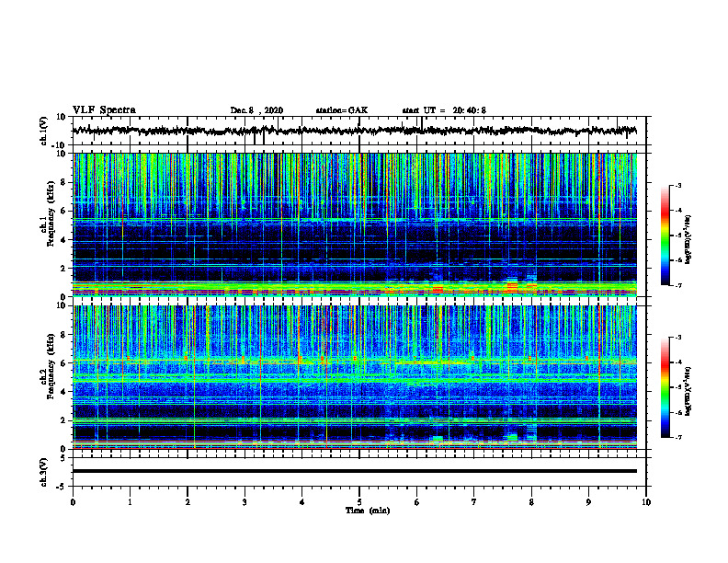
Task: Click time axis tick label '5'
Action: click(x=359, y=502)
